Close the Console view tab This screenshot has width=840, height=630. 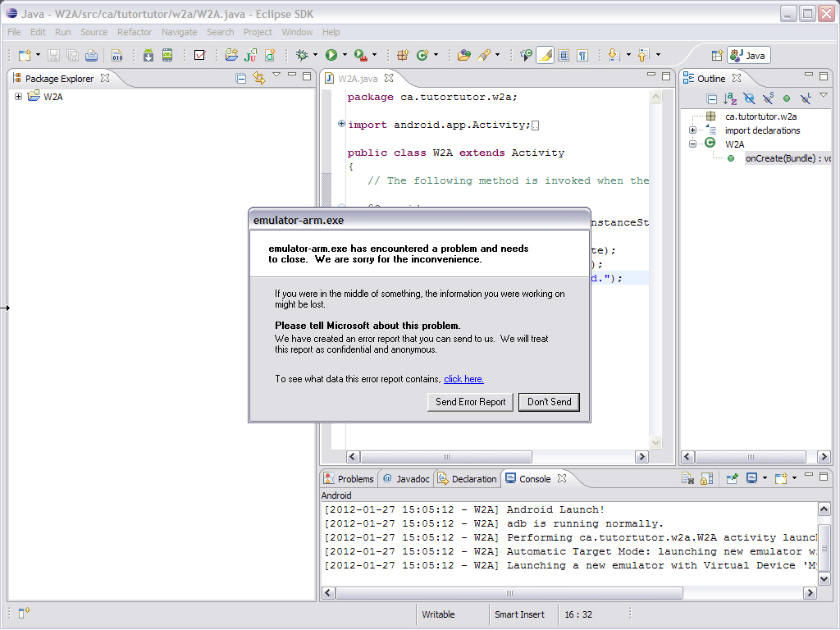coord(561,478)
